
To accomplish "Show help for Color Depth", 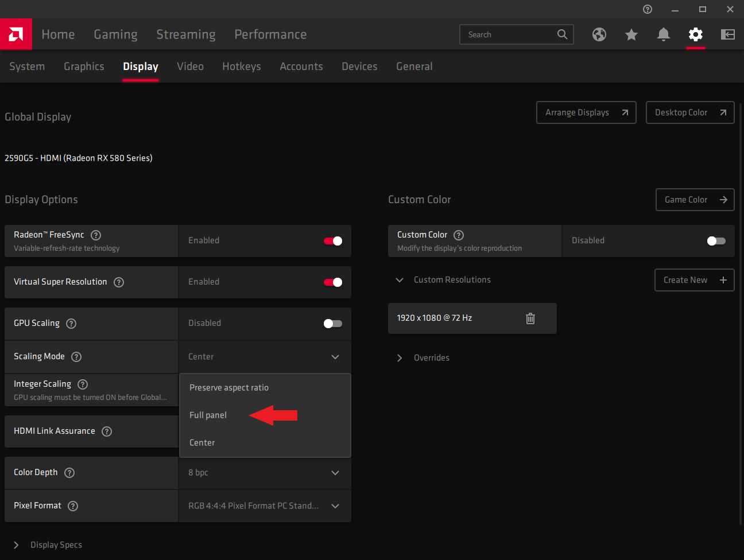I will [x=69, y=472].
